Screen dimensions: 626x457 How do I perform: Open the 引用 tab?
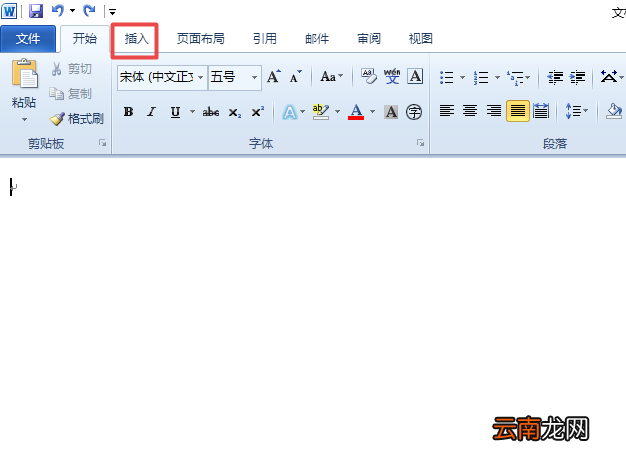[265, 39]
